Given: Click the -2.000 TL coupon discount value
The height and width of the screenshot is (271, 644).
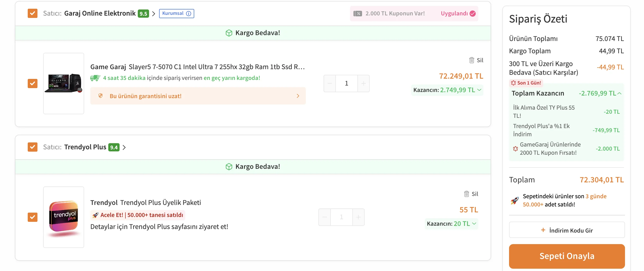Looking at the screenshot, I should pyautogui.click(x=608, y=149).
